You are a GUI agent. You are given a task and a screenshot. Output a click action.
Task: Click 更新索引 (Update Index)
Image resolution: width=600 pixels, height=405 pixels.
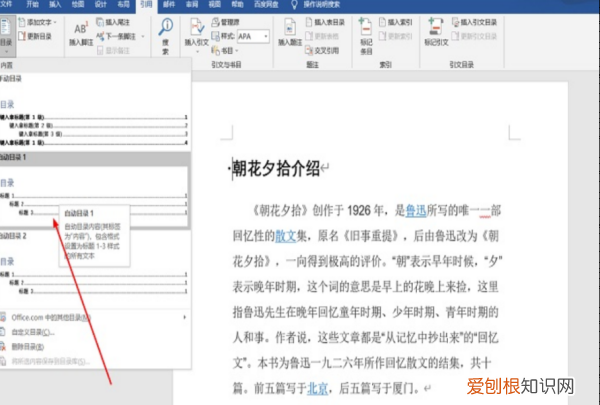395,36
